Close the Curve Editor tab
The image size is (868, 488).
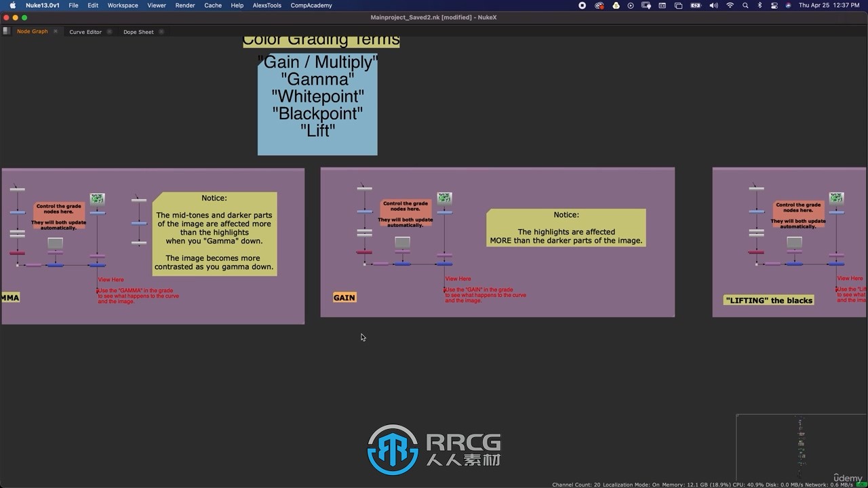click(109, 32)
